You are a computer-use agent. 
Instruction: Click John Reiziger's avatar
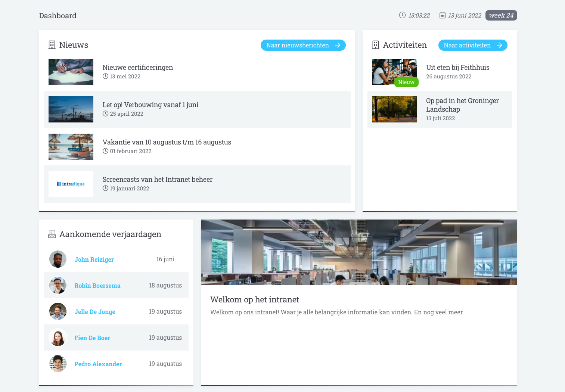pyautogui.click(x=58, y=259)
